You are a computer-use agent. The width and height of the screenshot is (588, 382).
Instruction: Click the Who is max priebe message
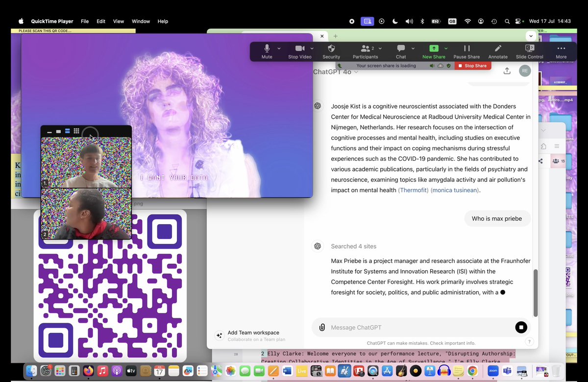(497, 219)
